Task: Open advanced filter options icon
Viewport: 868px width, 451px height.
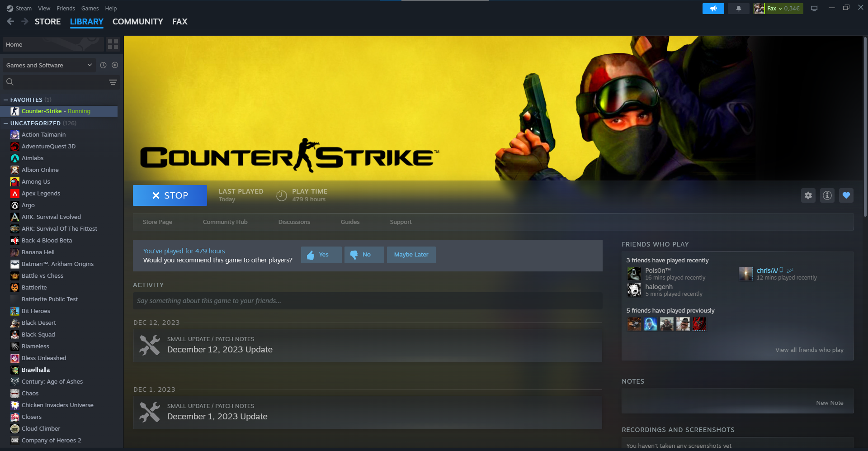Action: tap(113, 82)
